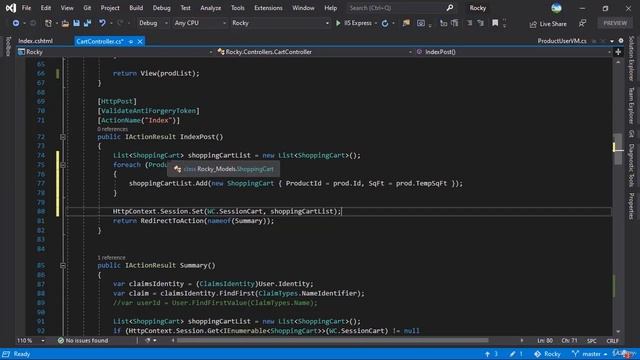This screenshot has height=360, width=640.
Task: Click the notifications icon in status bar
Action: click(625, 354)
